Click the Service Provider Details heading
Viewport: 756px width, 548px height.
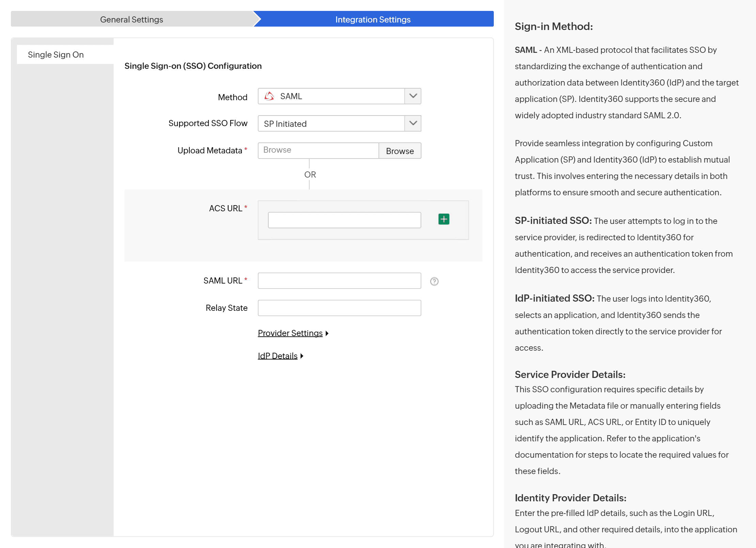570,374
